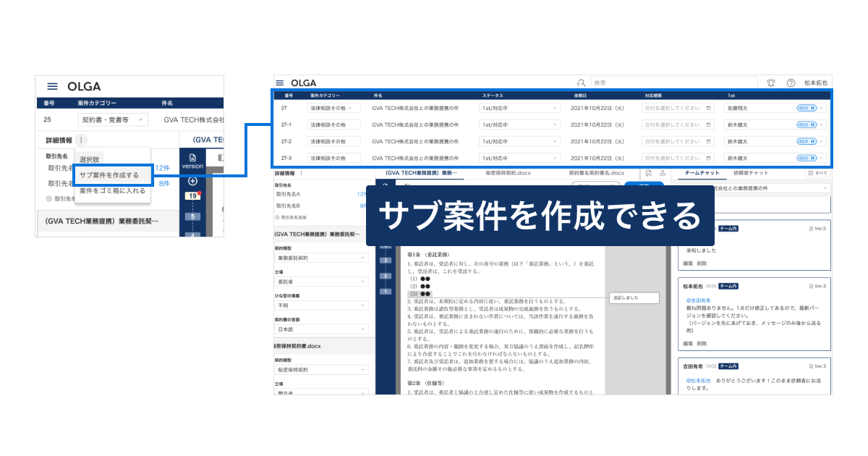
Task: Toggle the 46分 timer pill in row 27-3
Action: (x=807, y=158)
